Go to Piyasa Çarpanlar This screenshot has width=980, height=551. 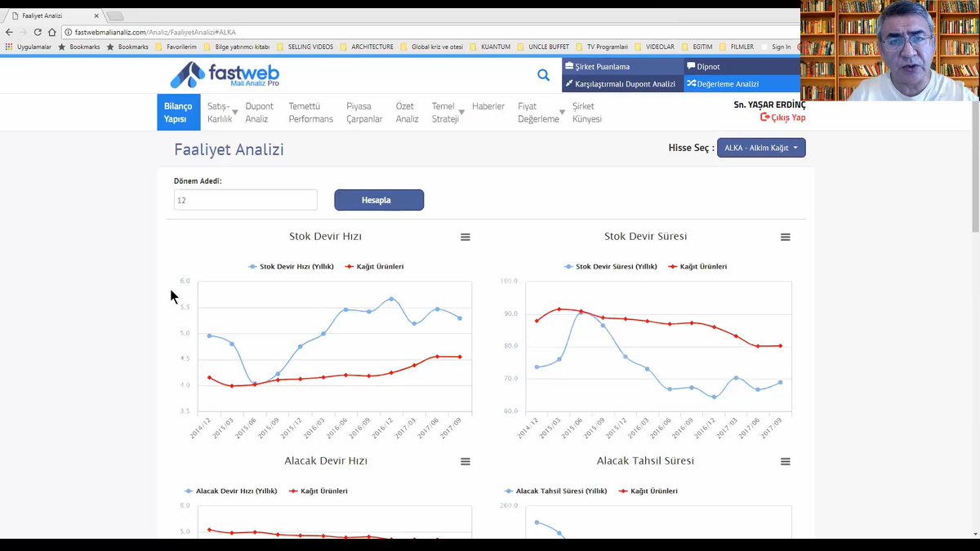[x=364, y=112]
